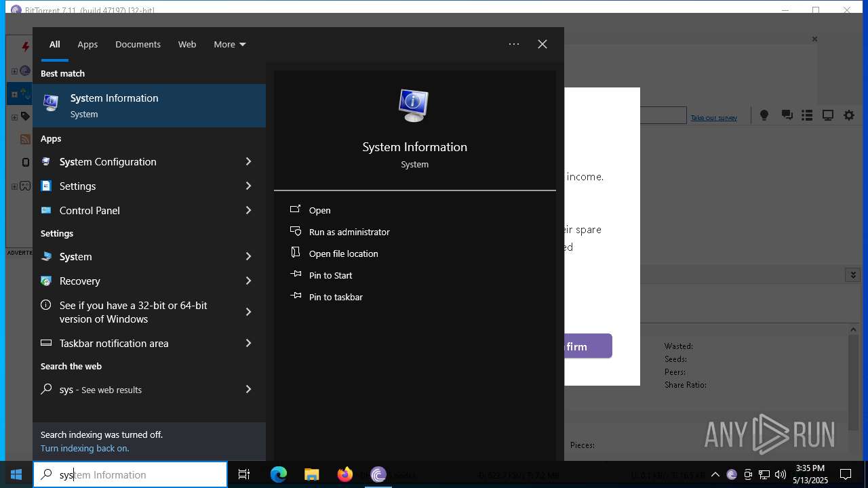Click the network tray icon

tap(764, 474)
